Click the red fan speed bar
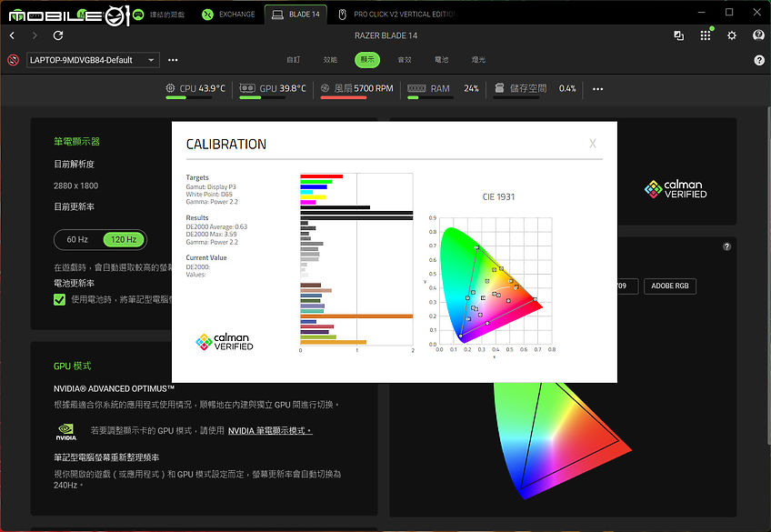This screenshot has width=771, height=532. [344, 98]
